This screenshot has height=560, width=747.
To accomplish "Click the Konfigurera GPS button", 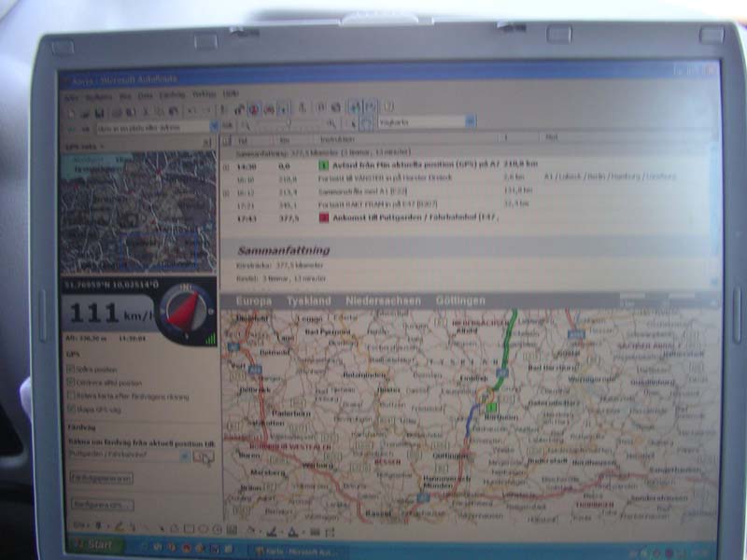I will (103, 504).
